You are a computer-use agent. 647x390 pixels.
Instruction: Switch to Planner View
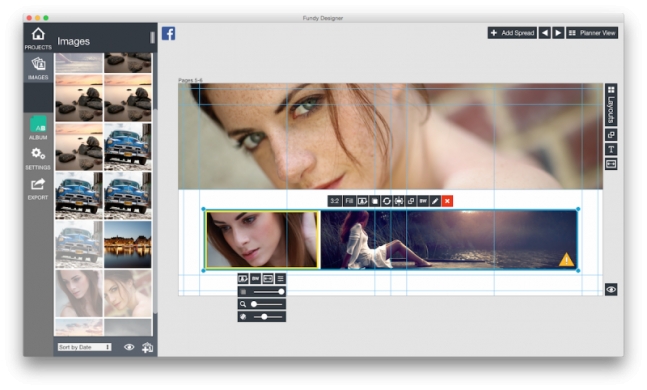pos(592,33)
